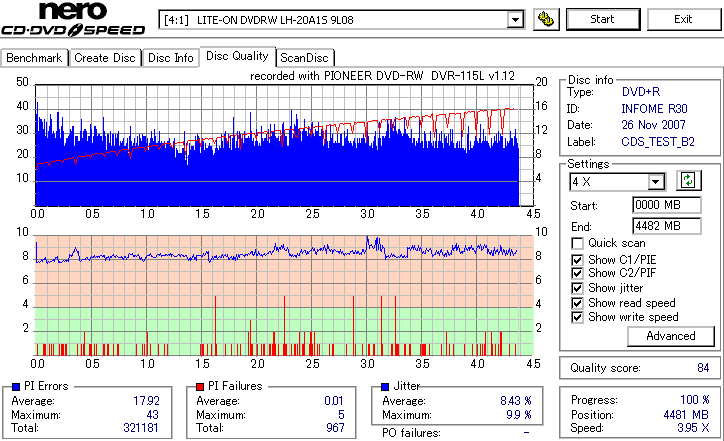Click the green refresh speed icon
Viewport: 724px width, 441px height.
pyautogui.click(x=688, y=180)
